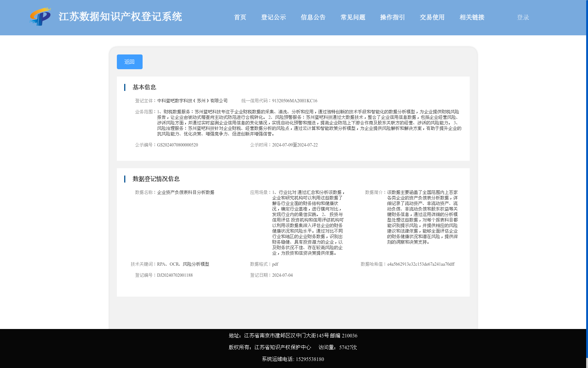Select the data name 企业资产负债表科目分析数据
Viewport: 588px width, 368px height.
tap(186, 192)
